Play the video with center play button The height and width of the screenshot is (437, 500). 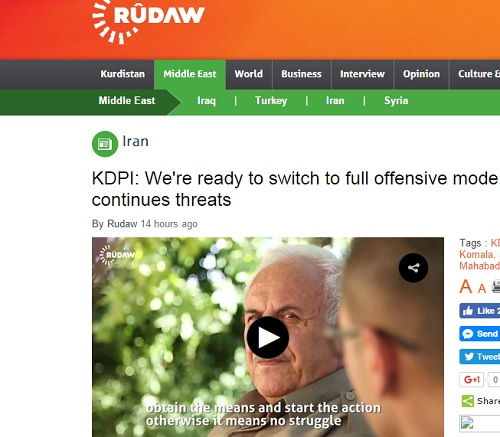tap(268, 337)
